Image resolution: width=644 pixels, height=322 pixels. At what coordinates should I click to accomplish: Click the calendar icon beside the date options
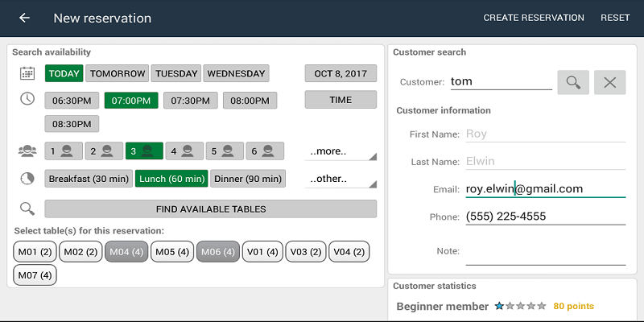27,73
